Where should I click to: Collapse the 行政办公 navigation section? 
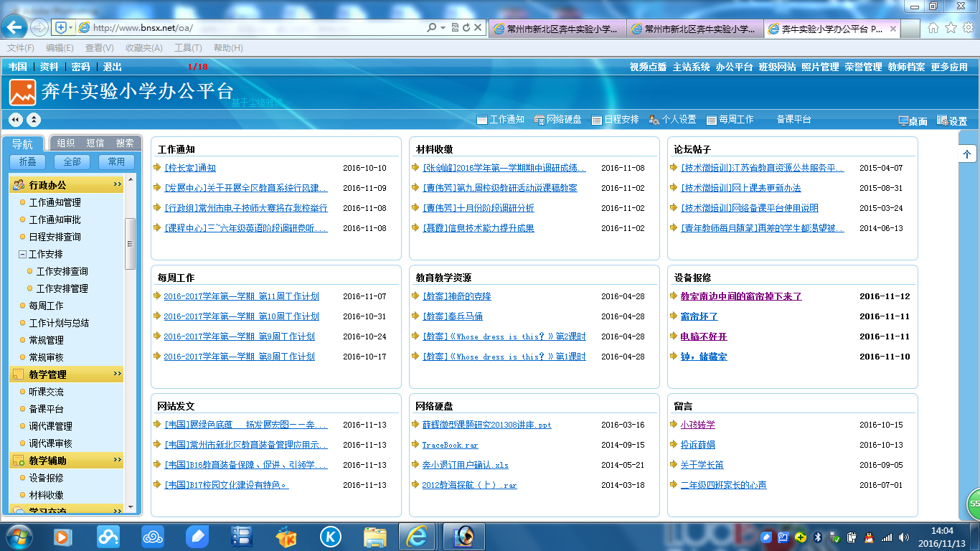click(118, 184)
